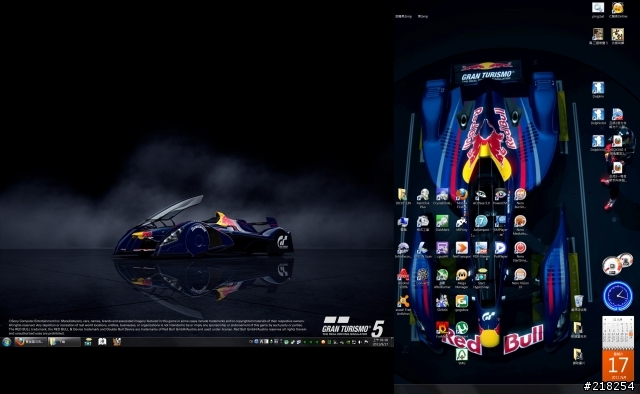Open the Nero StartSmart red power icon
The image size is (640, 394).
(x=520, y=248)
